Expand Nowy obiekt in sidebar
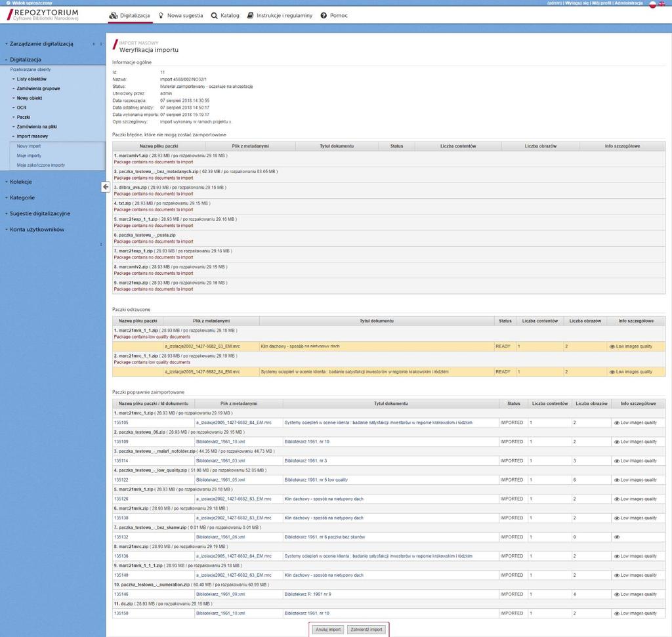 [x=29, y=98]
